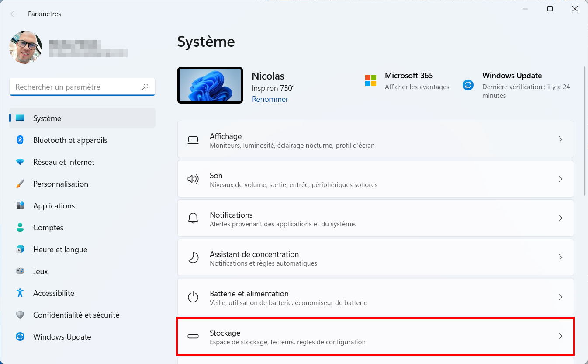588x364 pixels.
Task: Click the Windows Update sync icon at top
Action: pos(468,85)
